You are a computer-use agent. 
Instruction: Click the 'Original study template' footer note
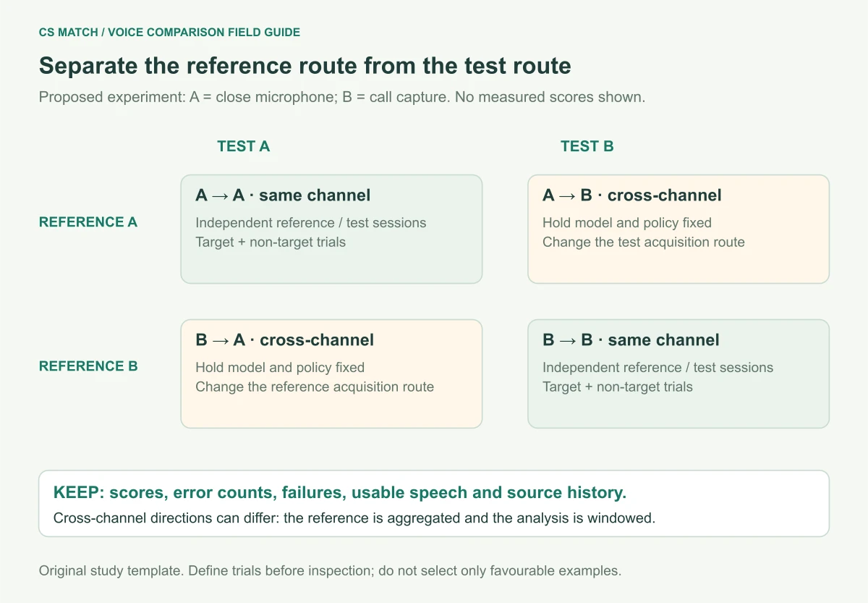(x=330, y=570)
